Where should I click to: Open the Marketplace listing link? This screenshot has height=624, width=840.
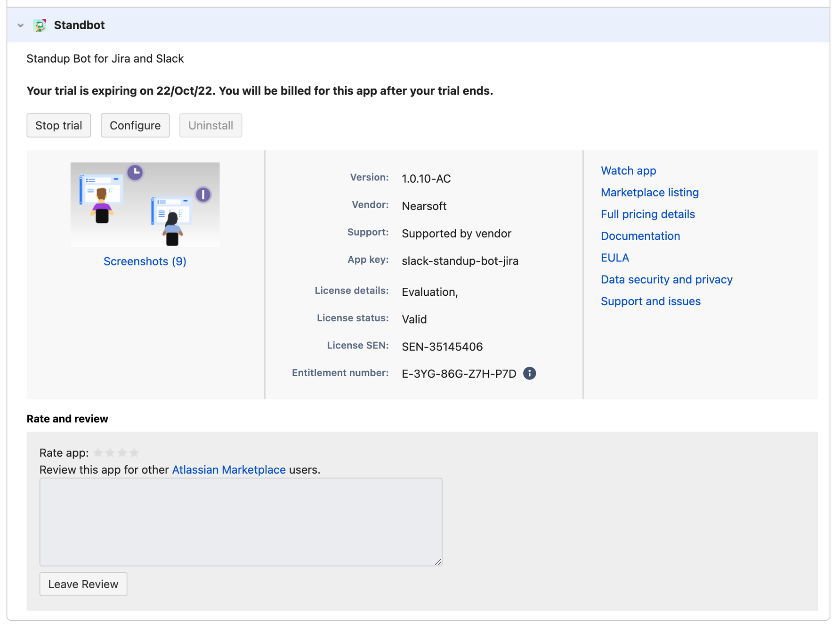(649, 192)
